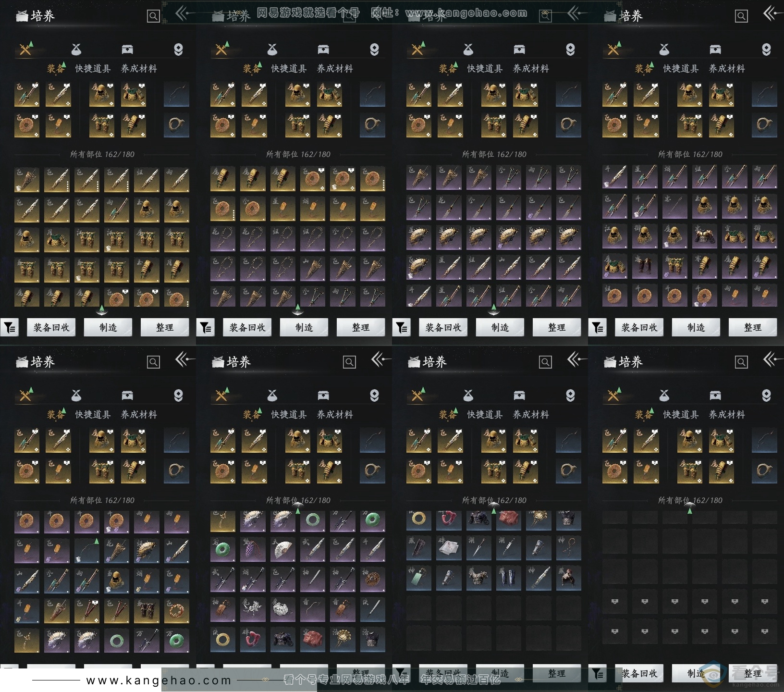Click 装备回收 button in the bottom-right panel
784x692 pixels.
pyautogui.click(x=639, y=673)
